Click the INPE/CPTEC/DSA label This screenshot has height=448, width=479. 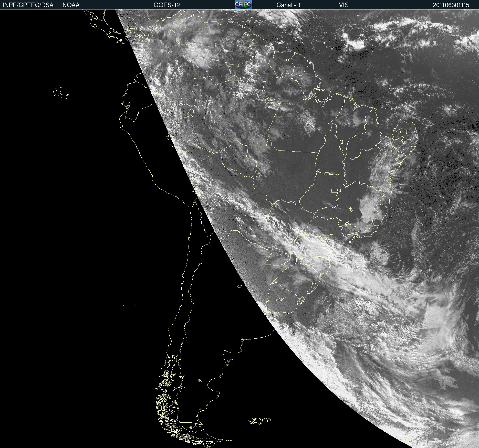(28, 5)
